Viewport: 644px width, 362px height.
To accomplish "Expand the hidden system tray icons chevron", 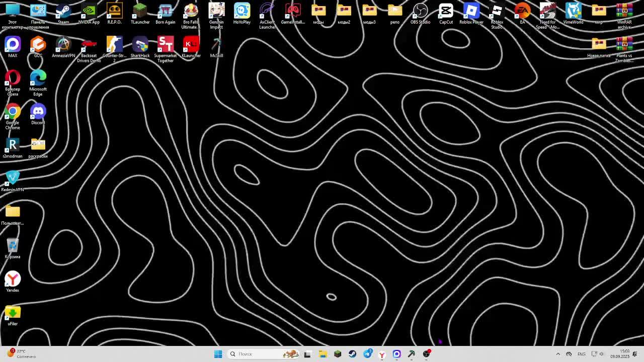I will (x=557, y=354).
